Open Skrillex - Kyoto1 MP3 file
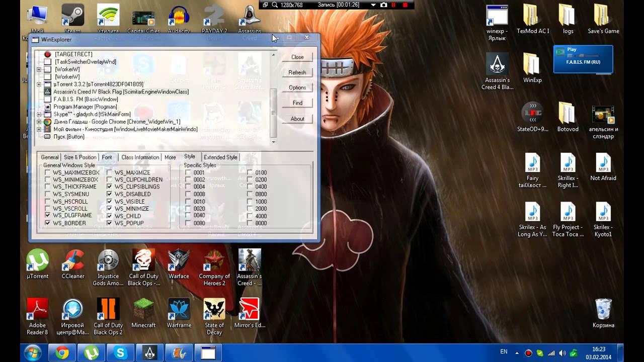Screen dimensions: 644x362 (603, 219)
